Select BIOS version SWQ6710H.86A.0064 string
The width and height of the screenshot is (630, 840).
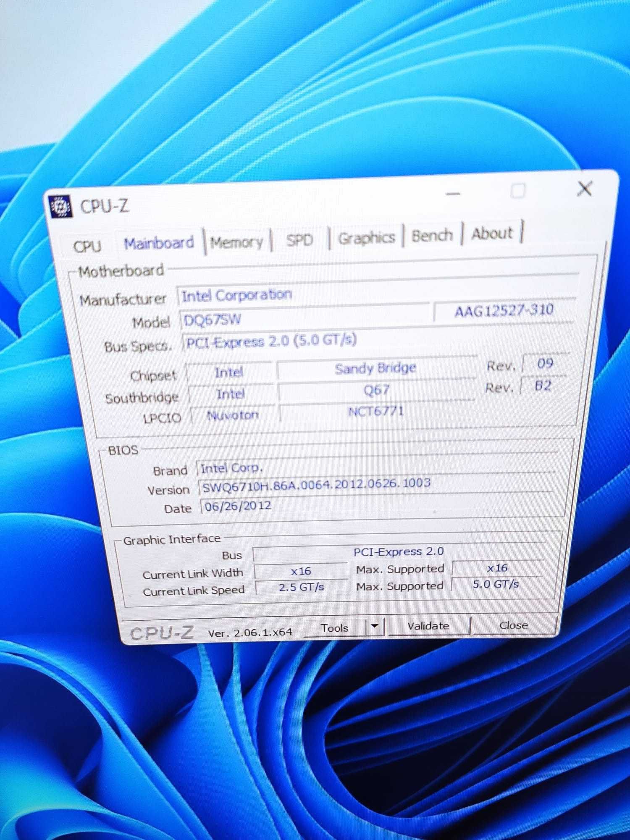(x=377, y=485)
